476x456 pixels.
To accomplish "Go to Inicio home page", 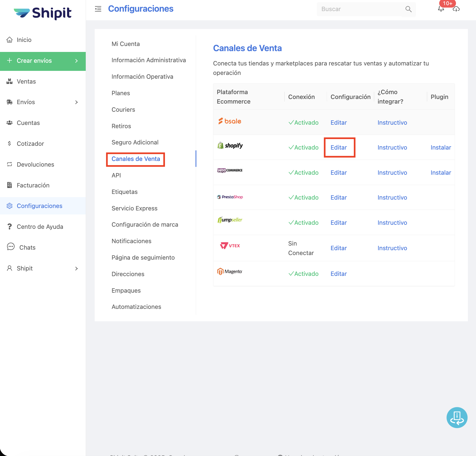I will [24, 40].
